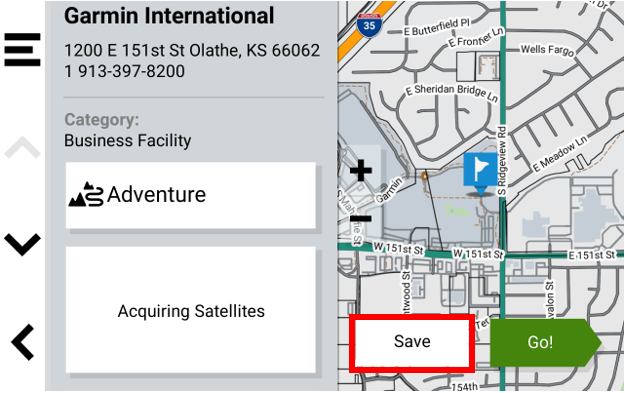Tap the E 151st St road label

point(592,255)
